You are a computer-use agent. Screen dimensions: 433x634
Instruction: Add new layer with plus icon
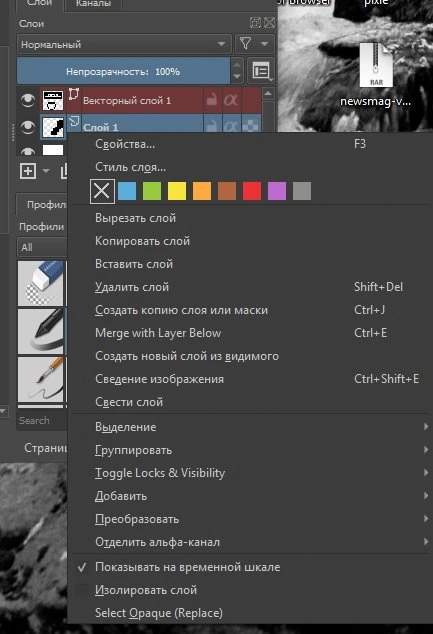point(28,171)
